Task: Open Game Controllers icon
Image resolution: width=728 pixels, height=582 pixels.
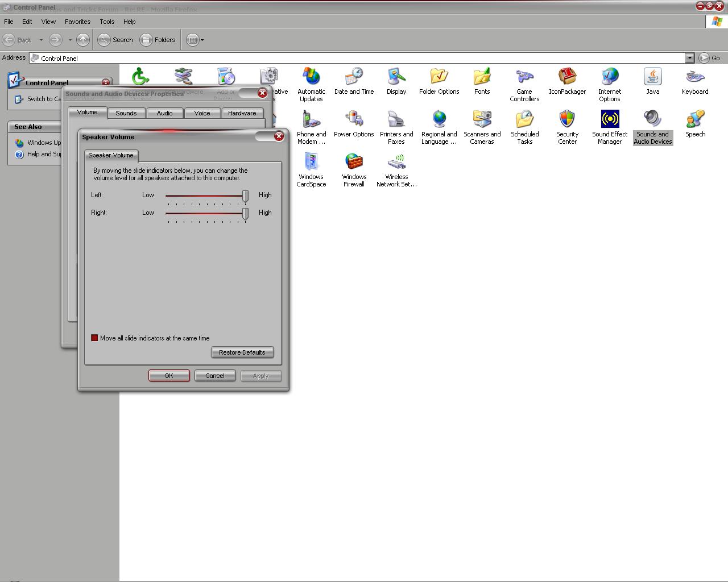Action: coord(524,84)
